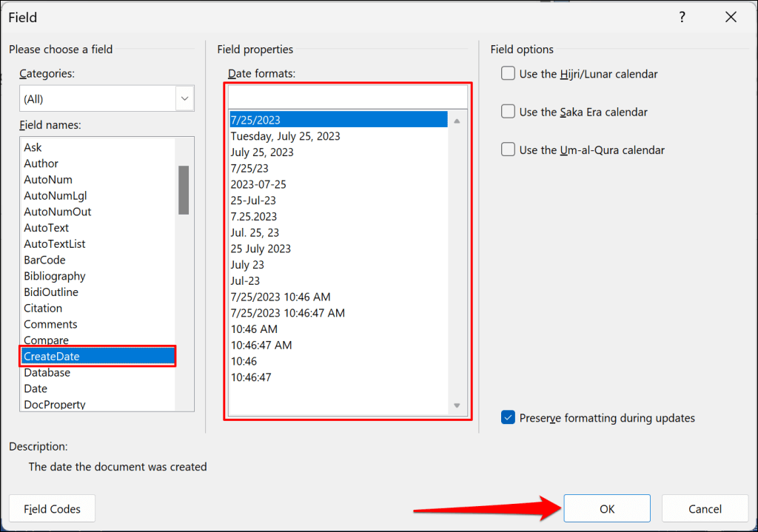
Task: Choose the 2023-07-25 date format
Action: pyautogui.click(x=258, y=184)
